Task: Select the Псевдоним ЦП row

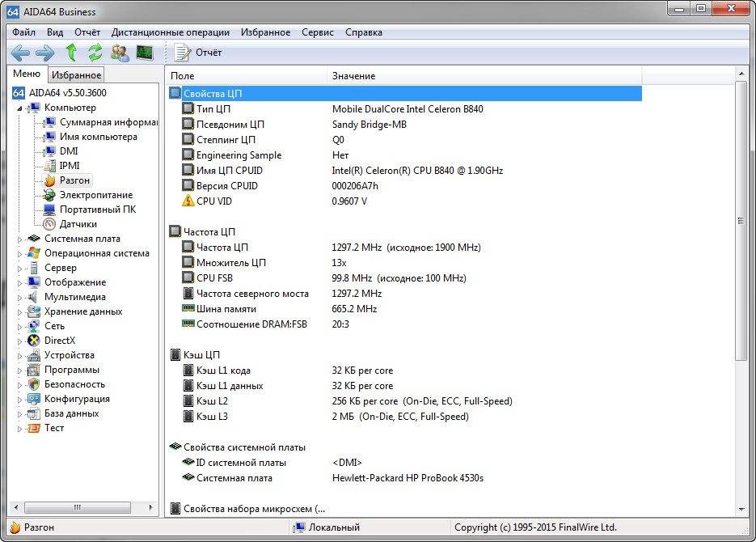Action: (405, 125)
